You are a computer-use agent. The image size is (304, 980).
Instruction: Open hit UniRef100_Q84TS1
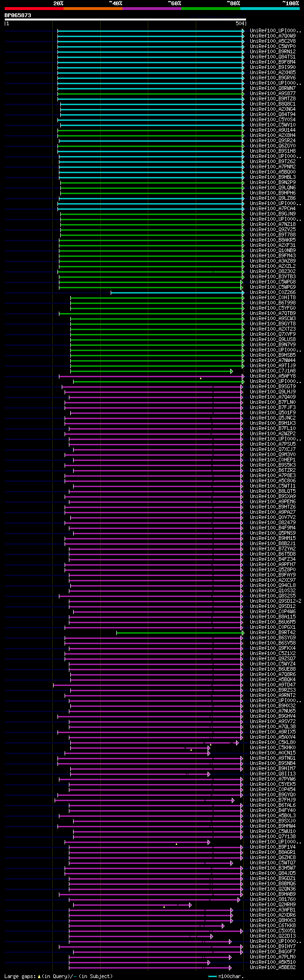coord(273,57)
